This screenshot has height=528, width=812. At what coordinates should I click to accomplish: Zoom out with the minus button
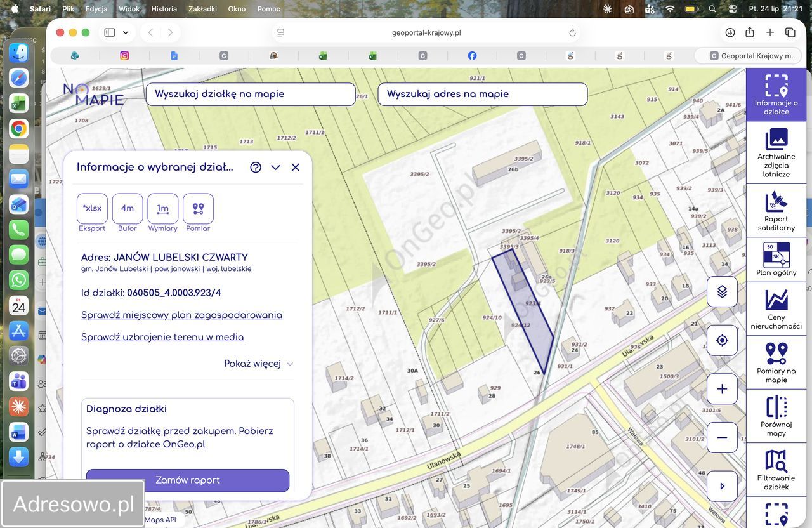click(722, 437)
